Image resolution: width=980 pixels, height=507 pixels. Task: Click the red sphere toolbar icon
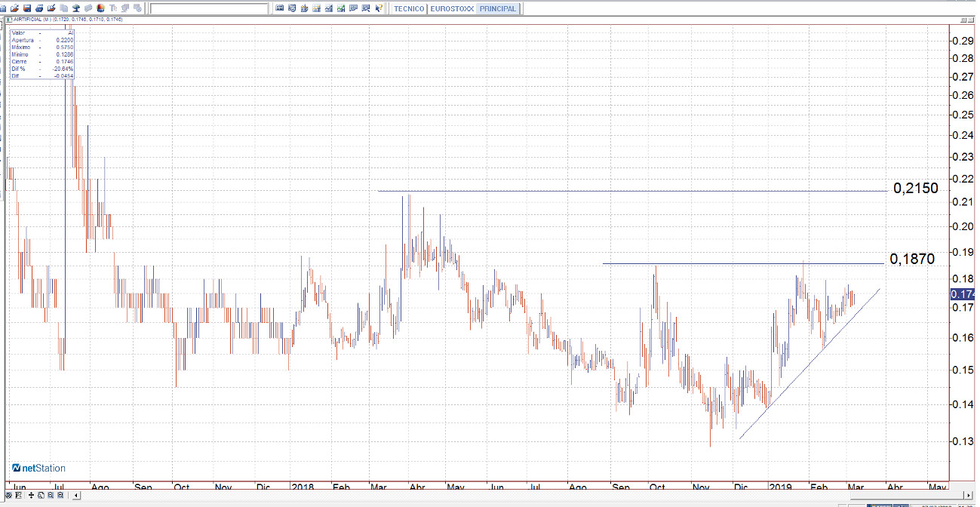pos(100,8)
